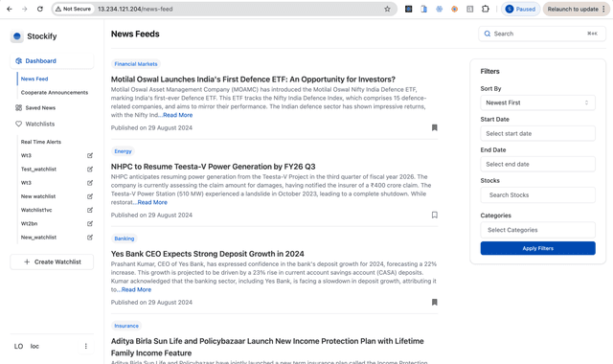Go forward in browser
Viewport: 613px width, 364px height.
coord(25,9)
